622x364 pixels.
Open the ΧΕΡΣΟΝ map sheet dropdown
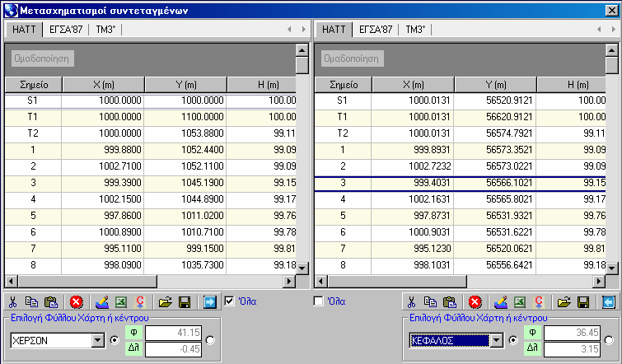(98, 341)
